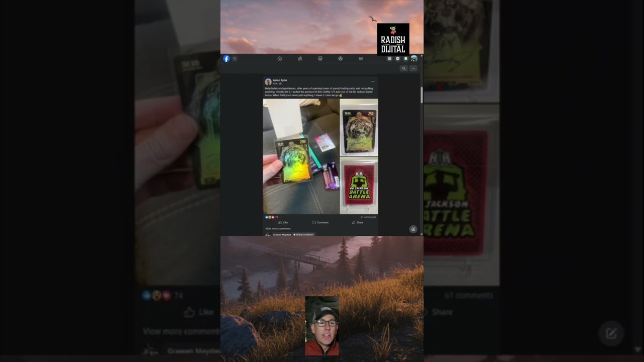Open the Groups icon in navigation
644x362 pixels.
340,59
